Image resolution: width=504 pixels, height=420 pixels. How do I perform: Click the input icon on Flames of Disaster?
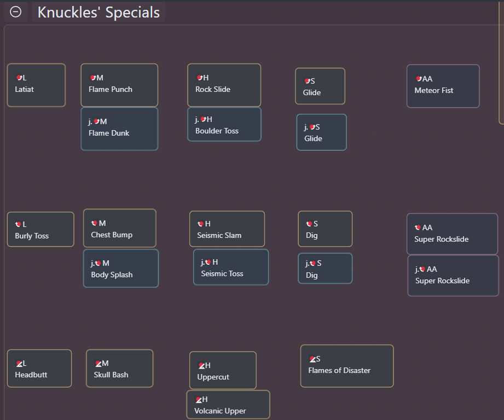(x=313, y=359)
